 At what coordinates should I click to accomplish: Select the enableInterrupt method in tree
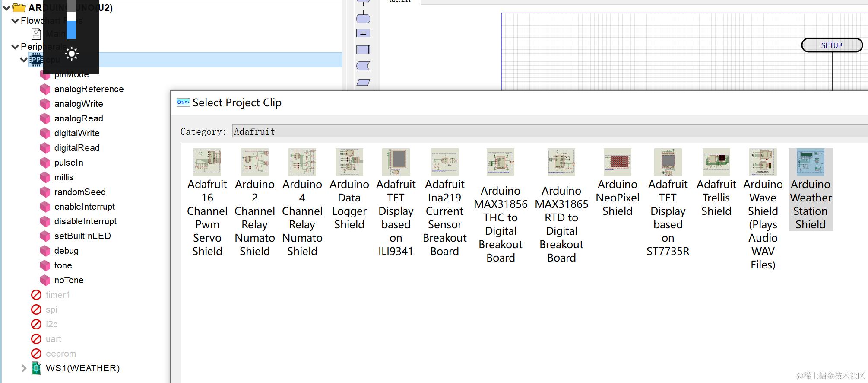tap(85, 207)
